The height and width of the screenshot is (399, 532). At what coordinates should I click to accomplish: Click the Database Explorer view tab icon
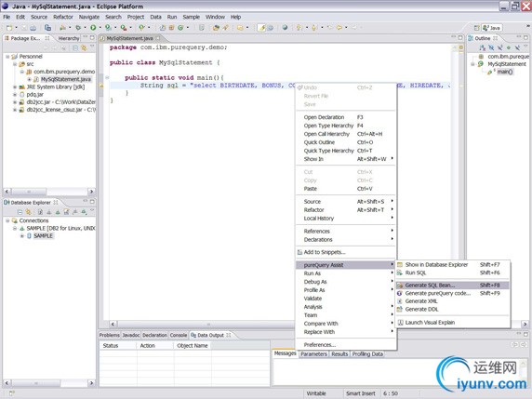click(x=7, y=202)
